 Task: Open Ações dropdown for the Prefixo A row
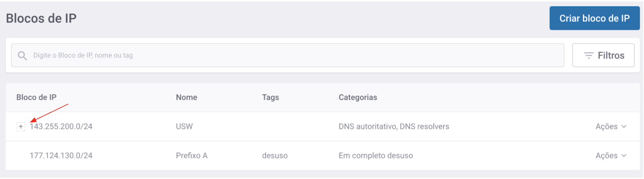(x=611, y=156)
